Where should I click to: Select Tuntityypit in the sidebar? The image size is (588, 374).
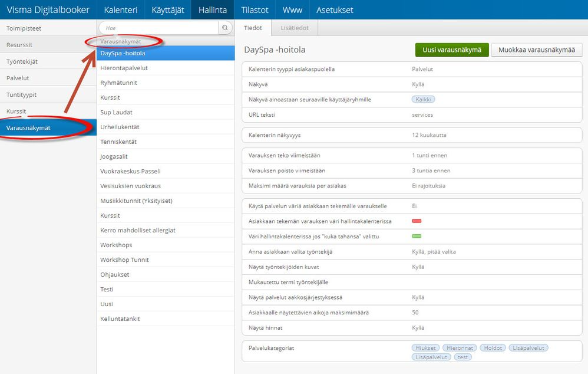[x=48, y=94]
